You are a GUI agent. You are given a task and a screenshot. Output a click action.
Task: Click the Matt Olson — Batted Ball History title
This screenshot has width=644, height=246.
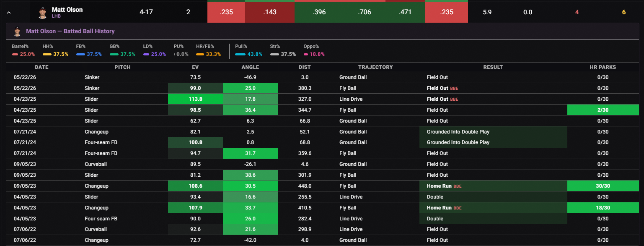click(70, 31)
